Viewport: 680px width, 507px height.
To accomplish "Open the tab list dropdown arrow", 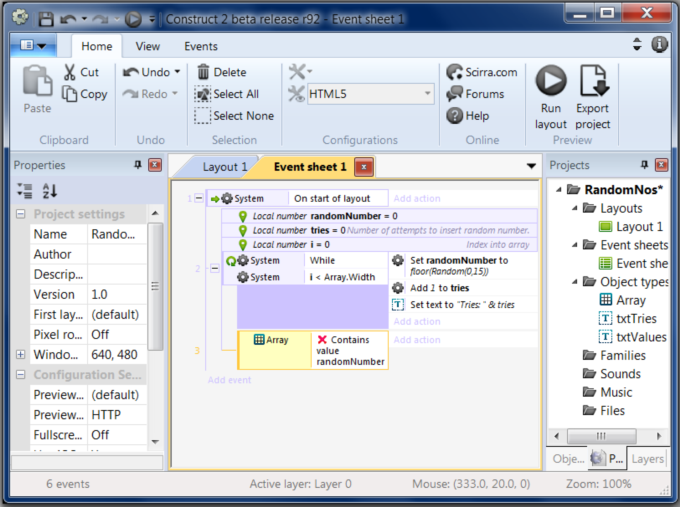I will coord(531,166).
